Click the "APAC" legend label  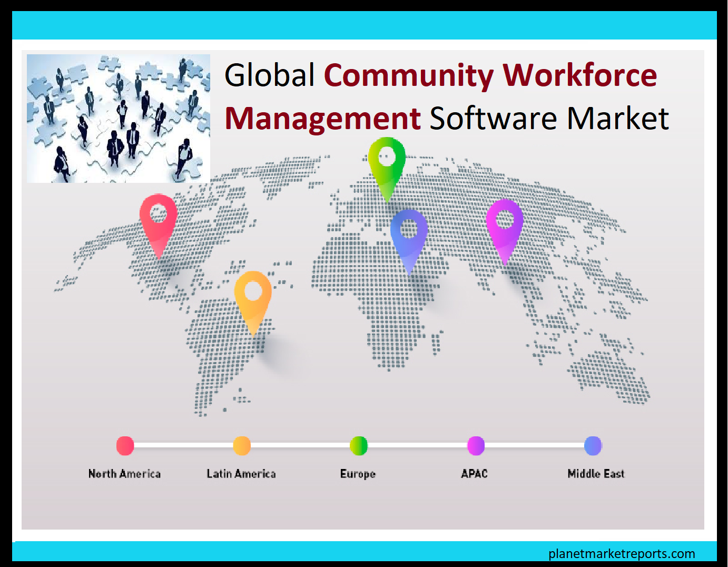coord(474,474)
